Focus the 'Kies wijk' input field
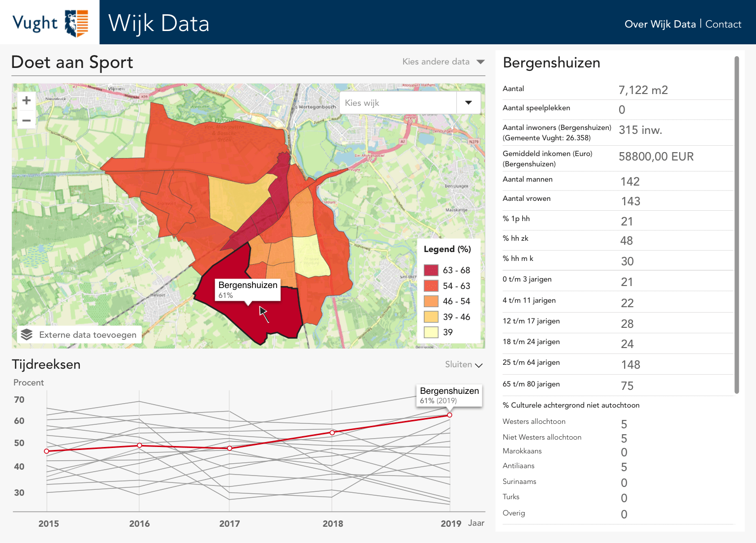 click(x=398, y=103)
